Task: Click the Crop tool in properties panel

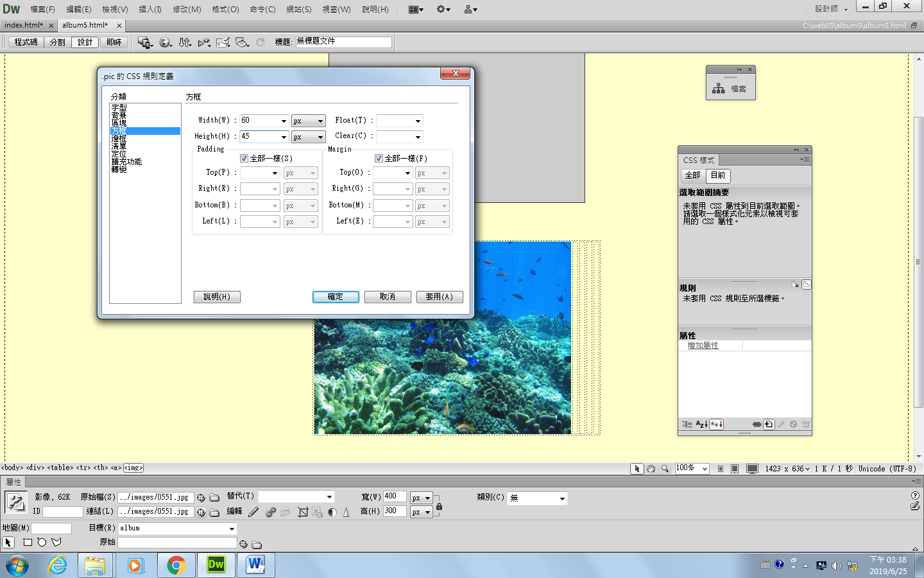Action: pos(303,512)
